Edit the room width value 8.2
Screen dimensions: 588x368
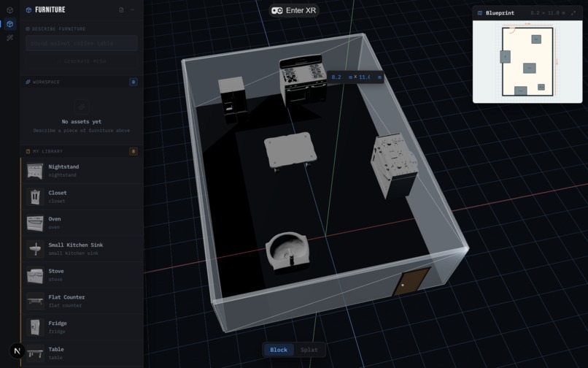(337, 77)
